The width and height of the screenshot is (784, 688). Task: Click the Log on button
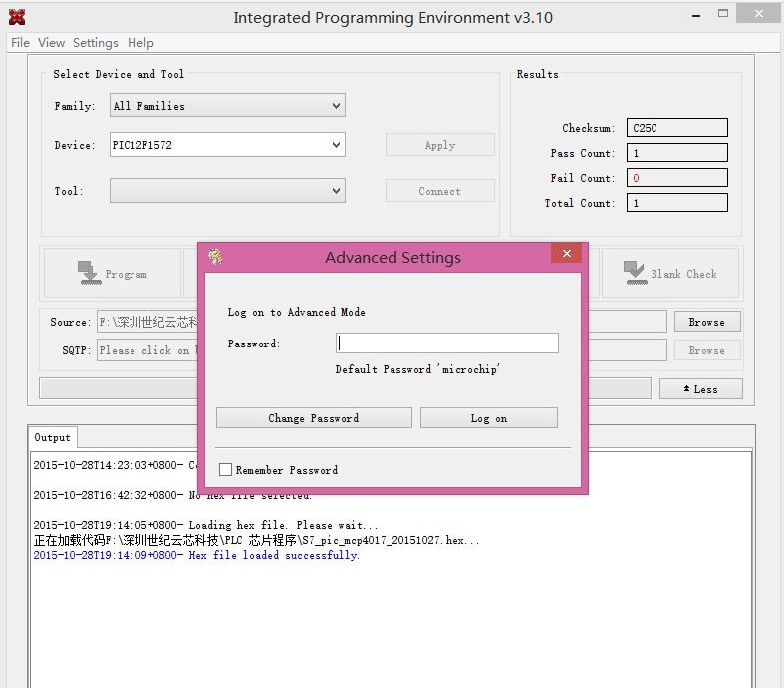pyautogui.click(x=489, y=418)
